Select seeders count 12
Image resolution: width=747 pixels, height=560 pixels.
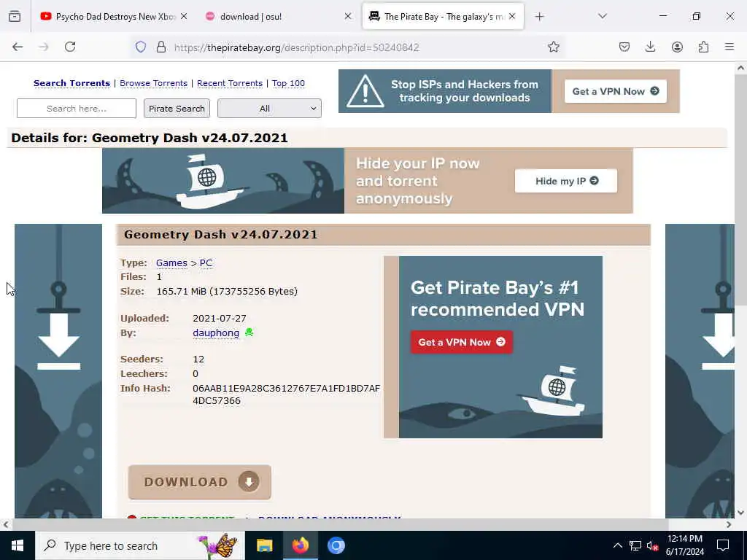click(198, 359)
